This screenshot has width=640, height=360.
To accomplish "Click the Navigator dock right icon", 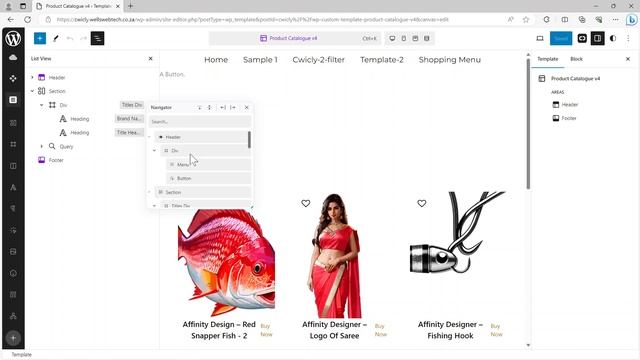I will click(x=233, y=107).
